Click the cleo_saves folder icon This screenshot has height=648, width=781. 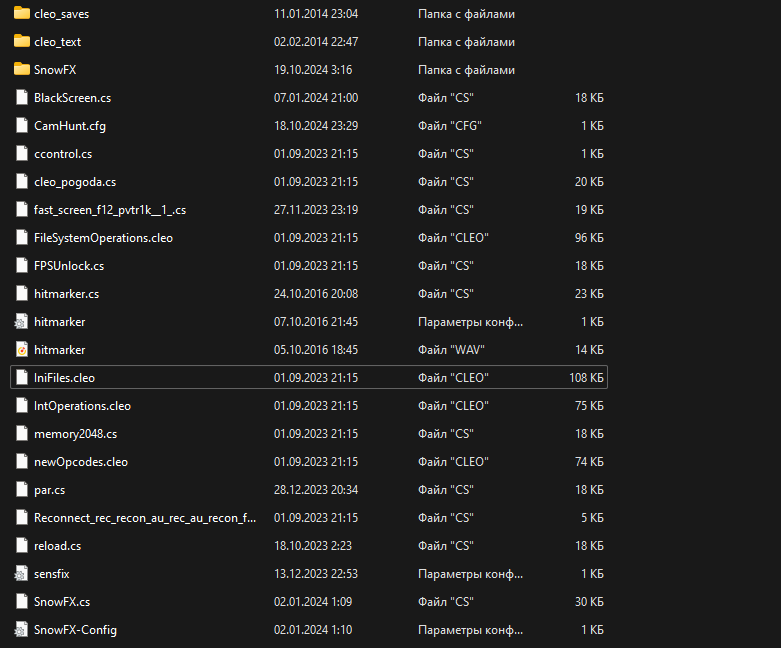tap(22, 14)
